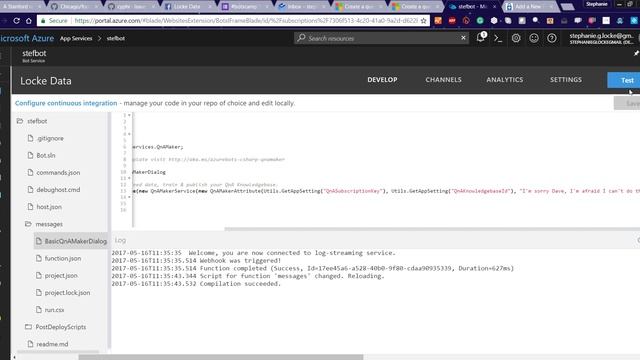Launch Cloud Shell from the header
The height and width of the screenshot is (360, 640).
click(498, 38)
